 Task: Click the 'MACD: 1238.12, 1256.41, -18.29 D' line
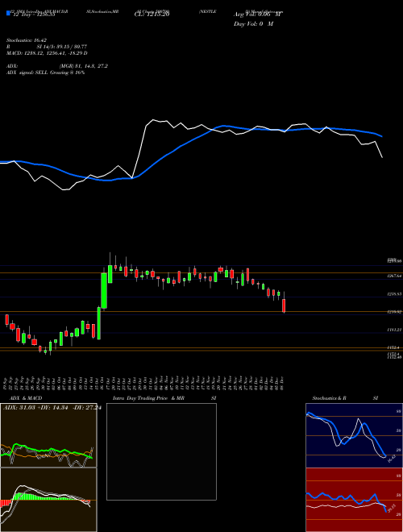pyautogui.click(x=47, y=53)
